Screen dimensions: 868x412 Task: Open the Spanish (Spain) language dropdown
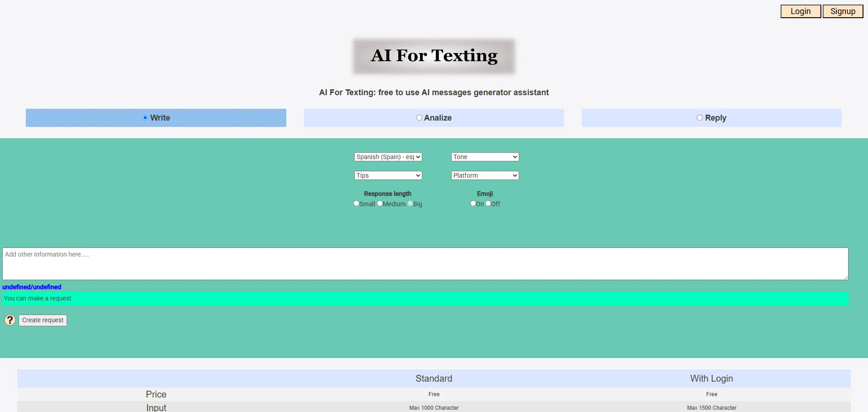coord(388,157)
